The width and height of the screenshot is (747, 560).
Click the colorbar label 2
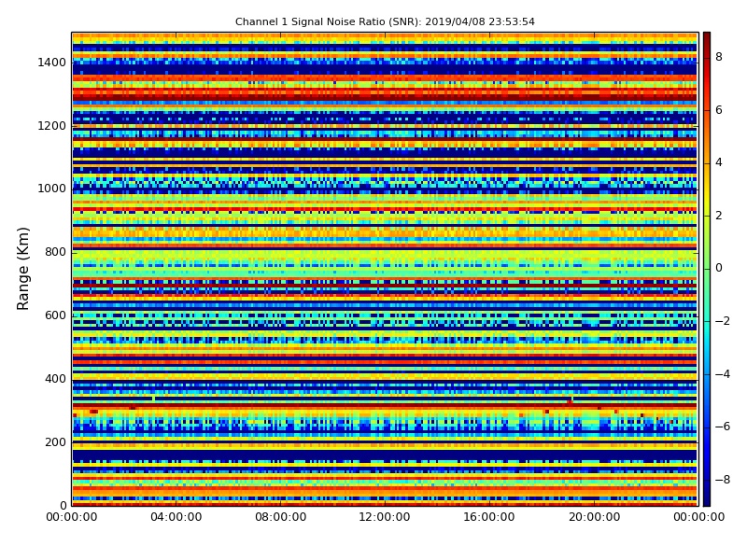pos(719,216)
